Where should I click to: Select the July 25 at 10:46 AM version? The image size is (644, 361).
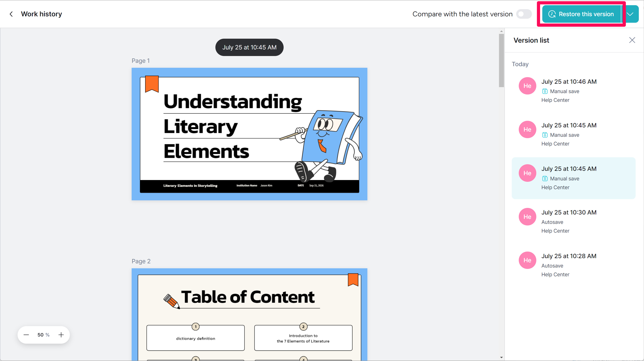pyautogui.click(x=574, y=91)
